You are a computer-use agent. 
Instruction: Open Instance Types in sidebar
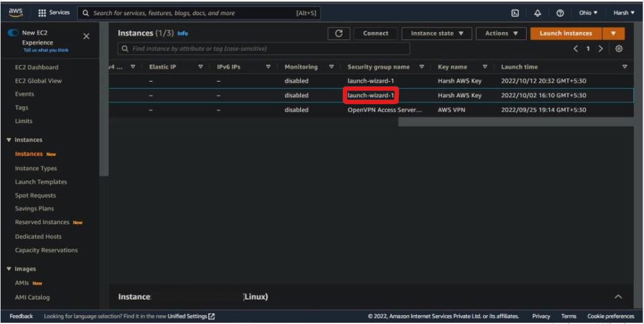[x=36, y=168]
